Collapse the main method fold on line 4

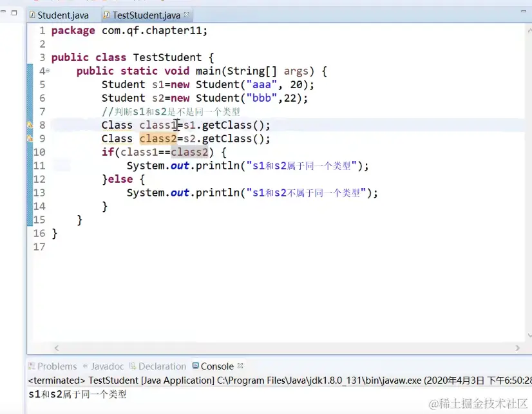[x=48, y=71]
